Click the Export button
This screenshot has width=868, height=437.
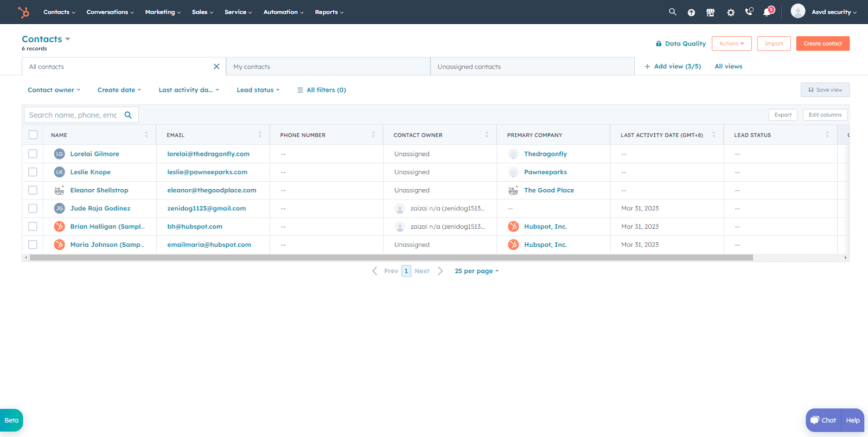783,115
